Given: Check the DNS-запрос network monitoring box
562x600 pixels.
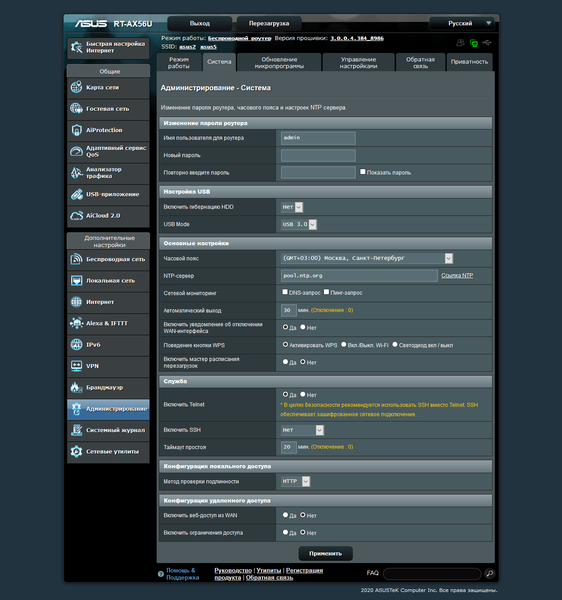Looking at the screenshot, I should [285, 292].
